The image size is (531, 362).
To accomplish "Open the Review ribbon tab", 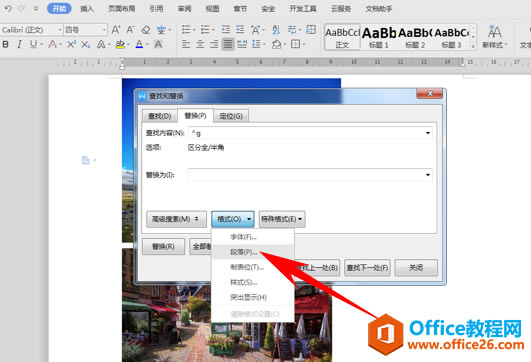I will 184,8.
